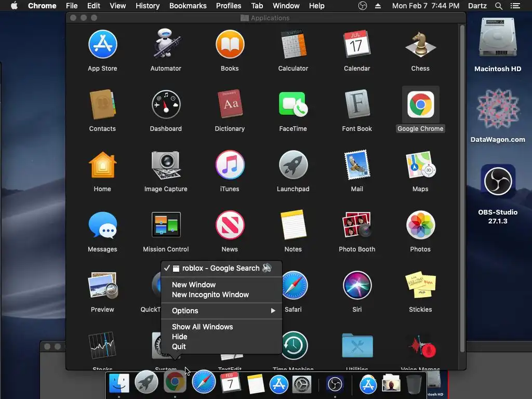Open the Apple menu
This screenshot has height=399, width=532.
point(14,6)
